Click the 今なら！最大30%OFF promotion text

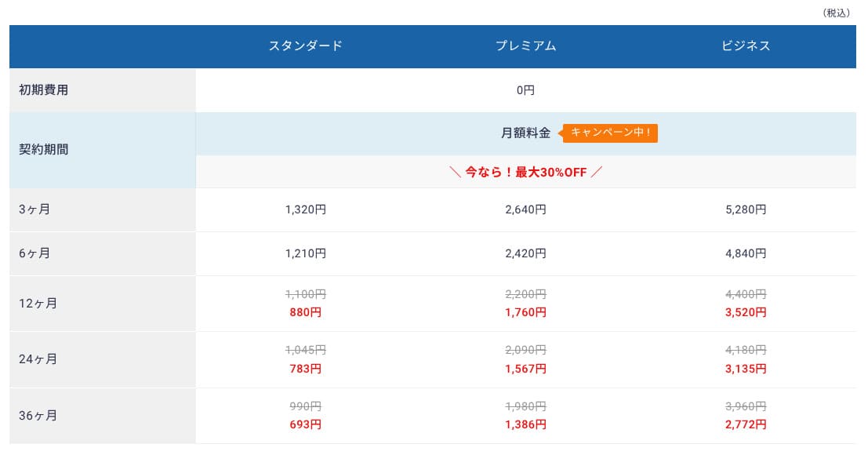525,173
